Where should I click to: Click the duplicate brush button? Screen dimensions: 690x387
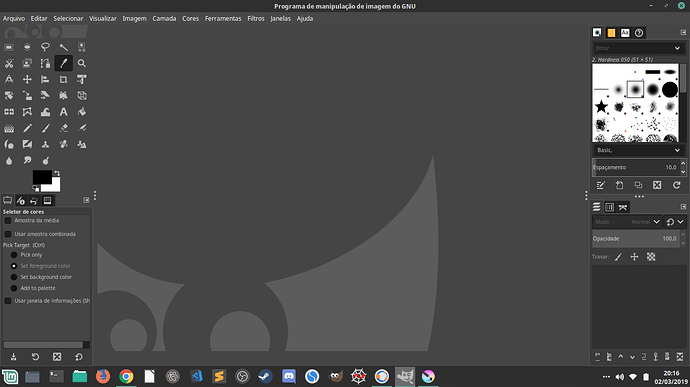tap(638, 185)
